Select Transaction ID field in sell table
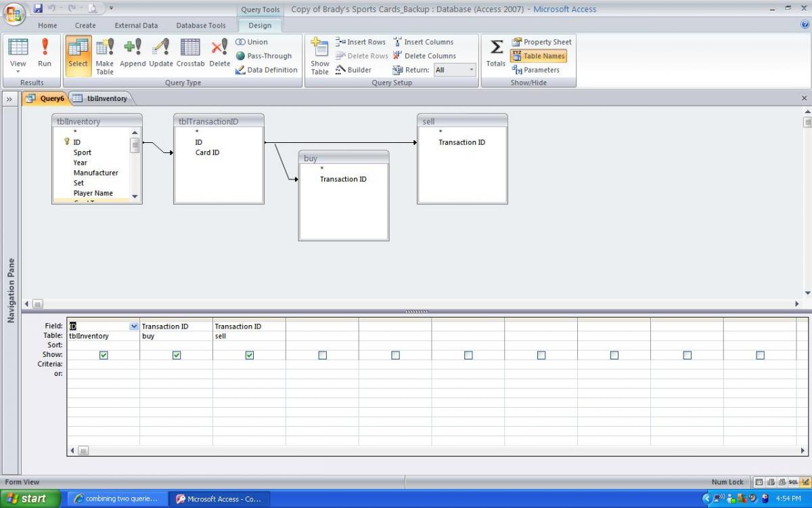 (461, 142)
